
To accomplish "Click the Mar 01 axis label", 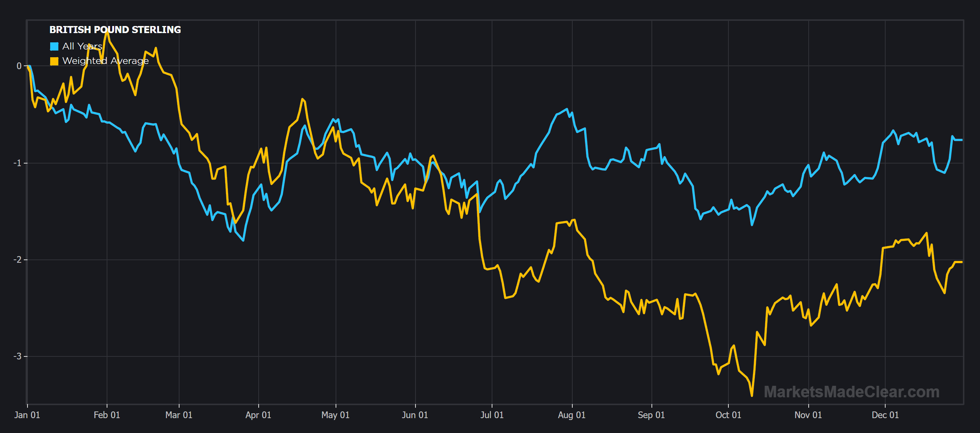I will [179, 415].
